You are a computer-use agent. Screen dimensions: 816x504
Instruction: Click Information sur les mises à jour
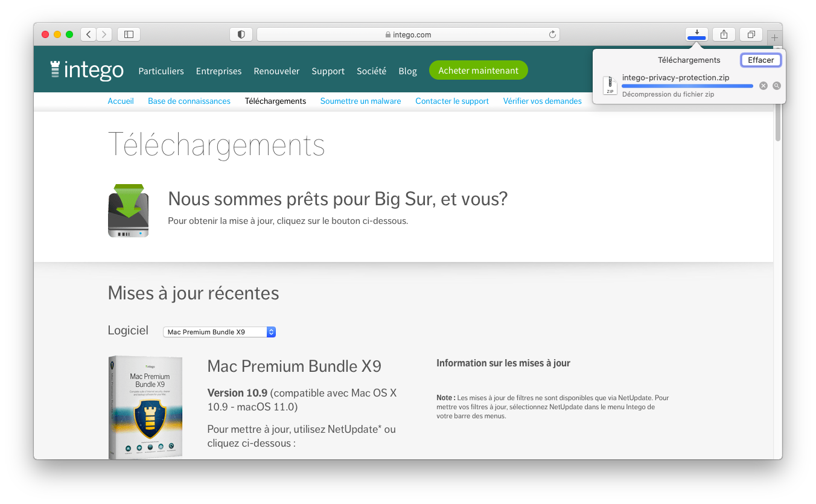[503, 363]
